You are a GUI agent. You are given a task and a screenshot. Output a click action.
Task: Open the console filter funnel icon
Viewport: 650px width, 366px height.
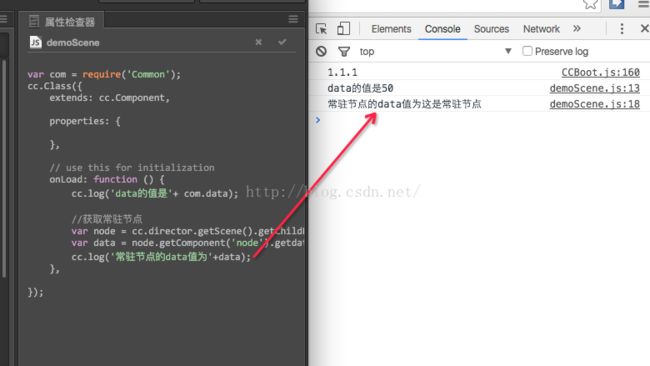(x=344, y=51)
